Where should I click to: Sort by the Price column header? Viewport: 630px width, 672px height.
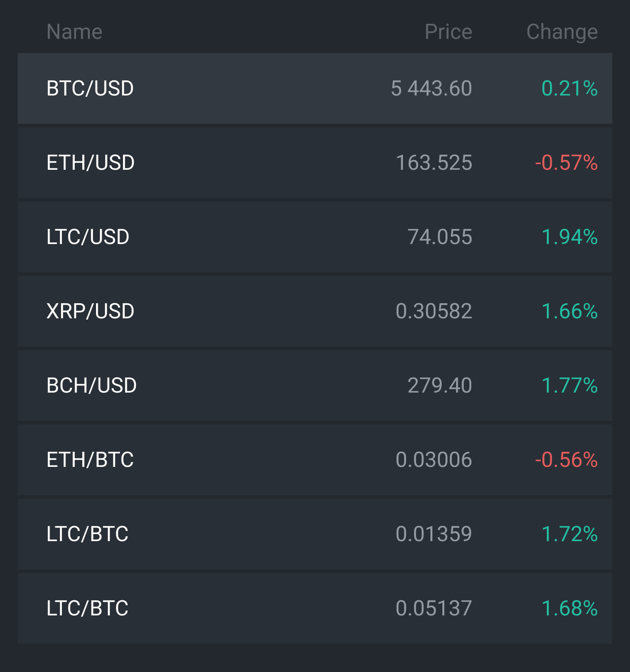[x=448, y=32]
